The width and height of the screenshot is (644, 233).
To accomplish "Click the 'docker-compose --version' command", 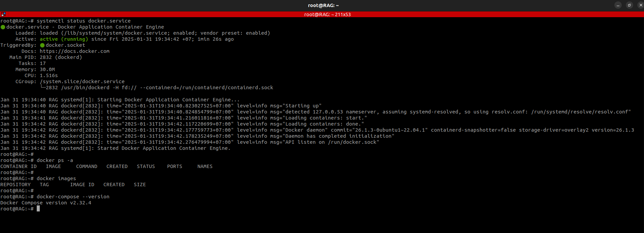I will pyautogui.click(x=73, y=197).
